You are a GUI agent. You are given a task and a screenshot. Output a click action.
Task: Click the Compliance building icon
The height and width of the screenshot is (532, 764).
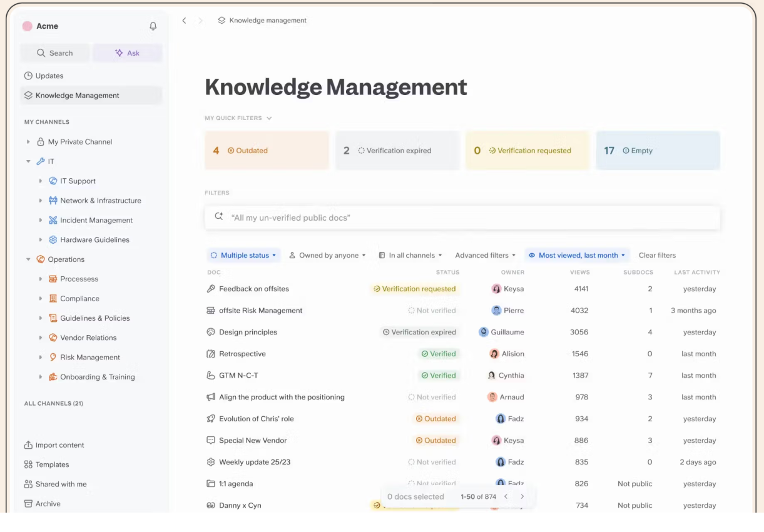point(53,299)
